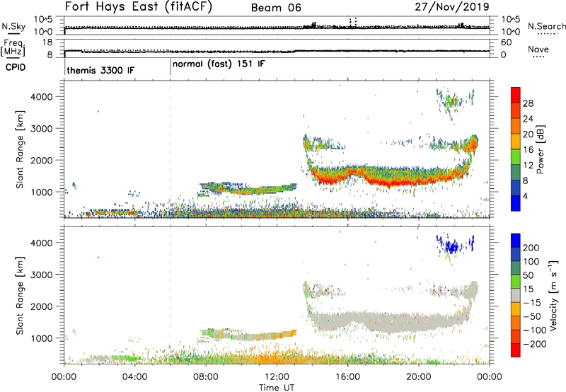The image size is (566, 392).
Task: Click the '28' label on Power colorbar
Action: click(528, 103)
